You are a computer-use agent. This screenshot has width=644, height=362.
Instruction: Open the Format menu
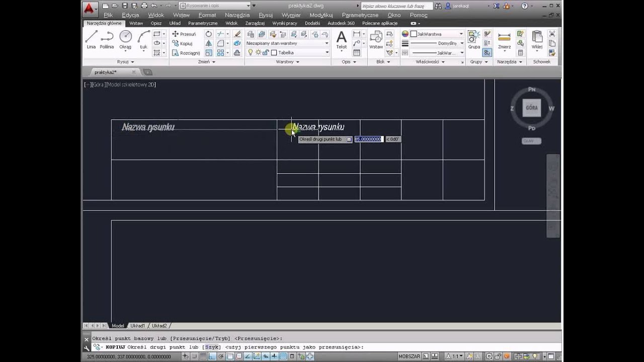(207, 15)
